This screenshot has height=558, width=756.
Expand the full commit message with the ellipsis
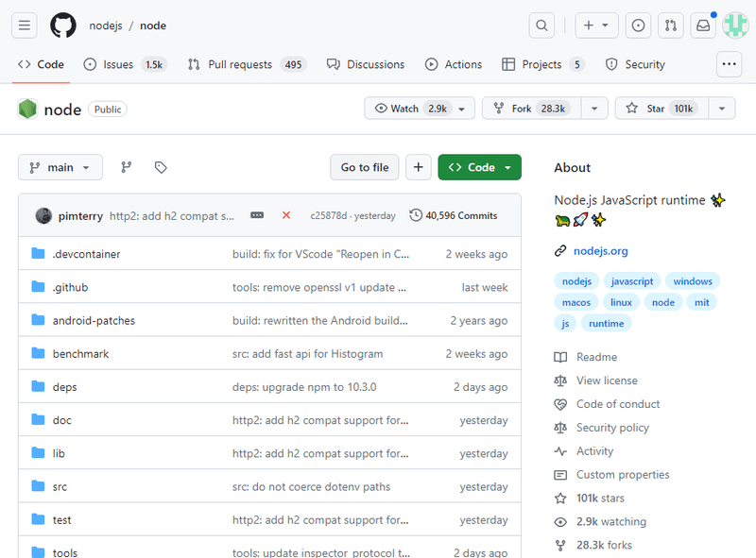(x=257, y=214)
